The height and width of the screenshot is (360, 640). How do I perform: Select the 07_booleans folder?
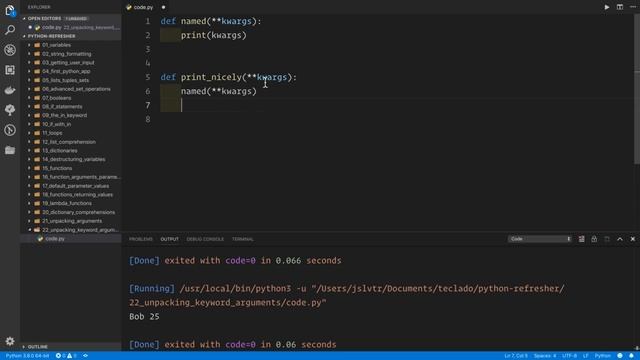[x=56, y=98]
